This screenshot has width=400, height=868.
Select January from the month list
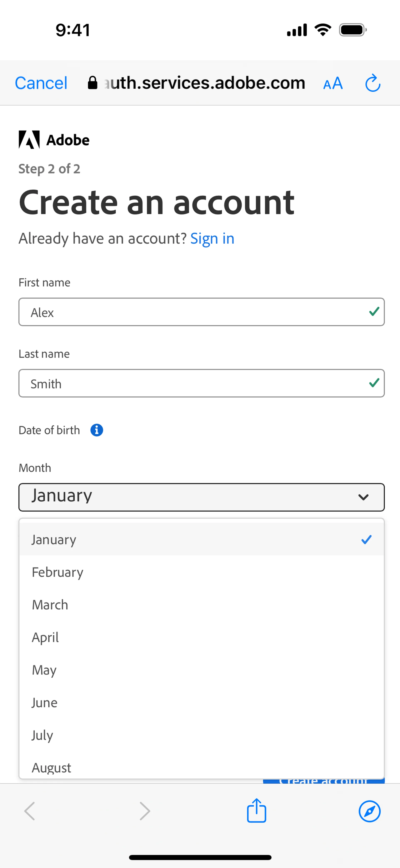(54, 540)
